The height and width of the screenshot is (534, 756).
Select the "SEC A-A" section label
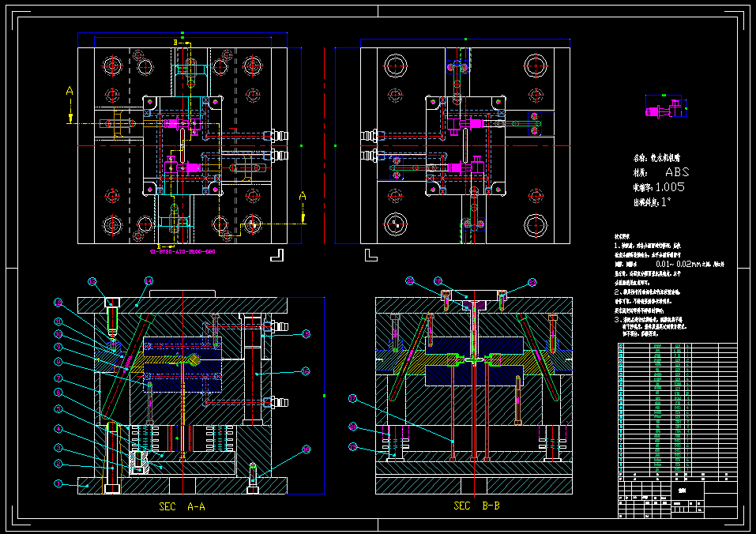(182, 506)
